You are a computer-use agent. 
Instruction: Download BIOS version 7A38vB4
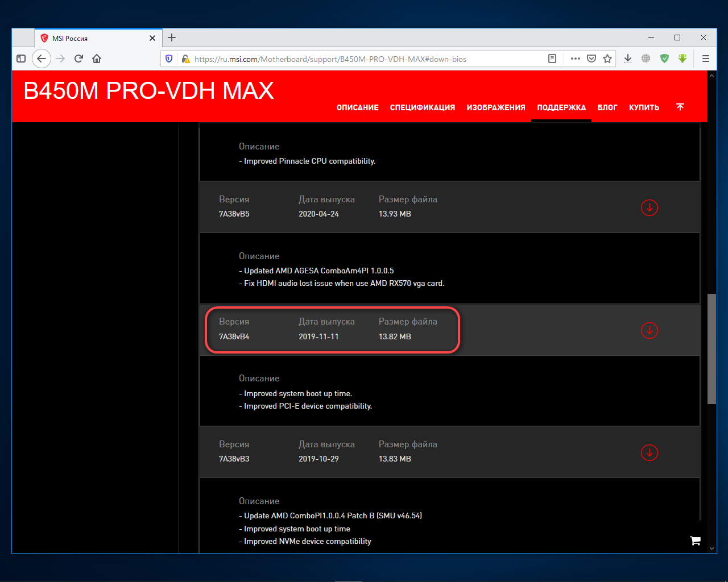tap(650, 330)
